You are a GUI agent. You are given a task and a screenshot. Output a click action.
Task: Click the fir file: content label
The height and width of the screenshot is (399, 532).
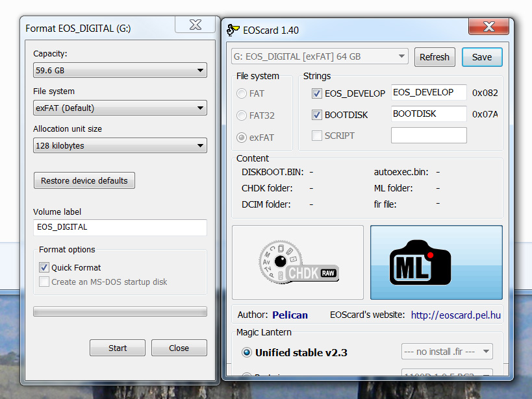(385, 204)
